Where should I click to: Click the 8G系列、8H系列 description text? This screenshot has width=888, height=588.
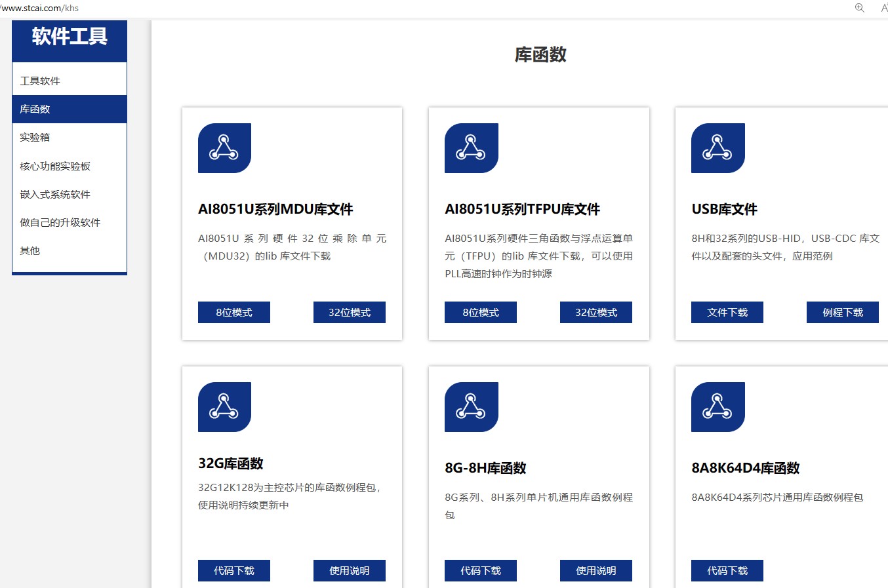pos(538,506)
